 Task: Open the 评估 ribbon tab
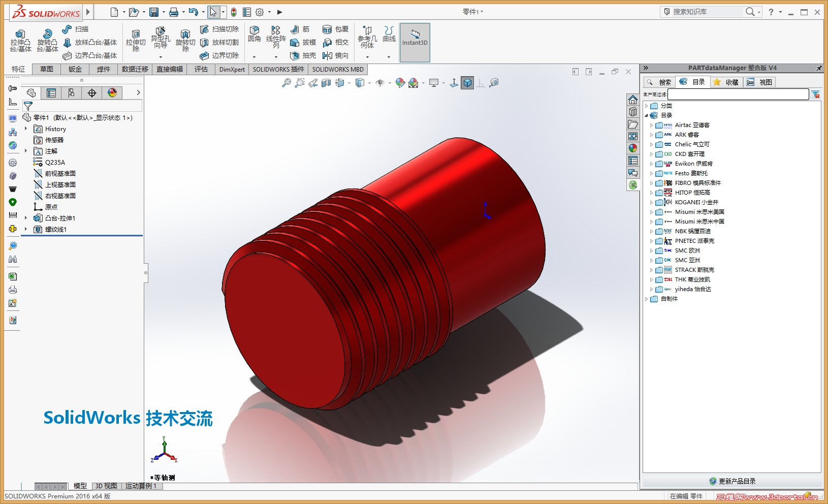coord(201,69)
